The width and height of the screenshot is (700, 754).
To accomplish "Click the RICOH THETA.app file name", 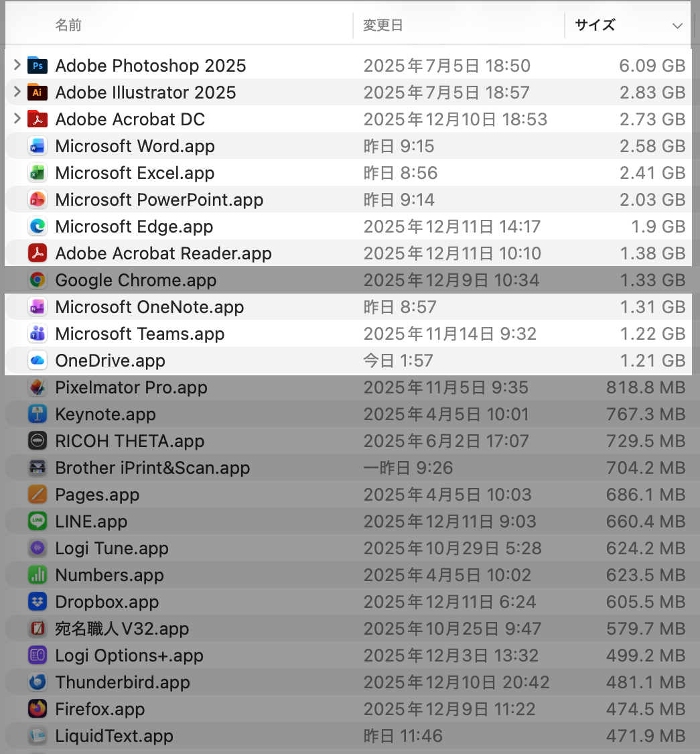I will coord(130,441).
